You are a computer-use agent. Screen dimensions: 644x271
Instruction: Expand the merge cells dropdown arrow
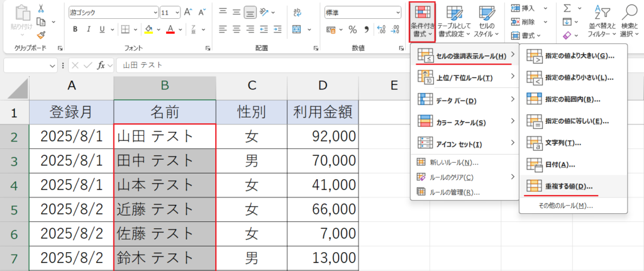[x=309, y=29]
